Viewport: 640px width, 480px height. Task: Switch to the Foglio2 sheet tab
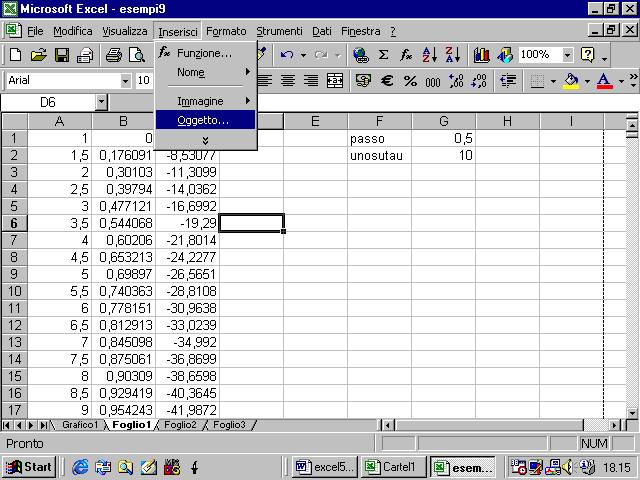tap(180, 425)
